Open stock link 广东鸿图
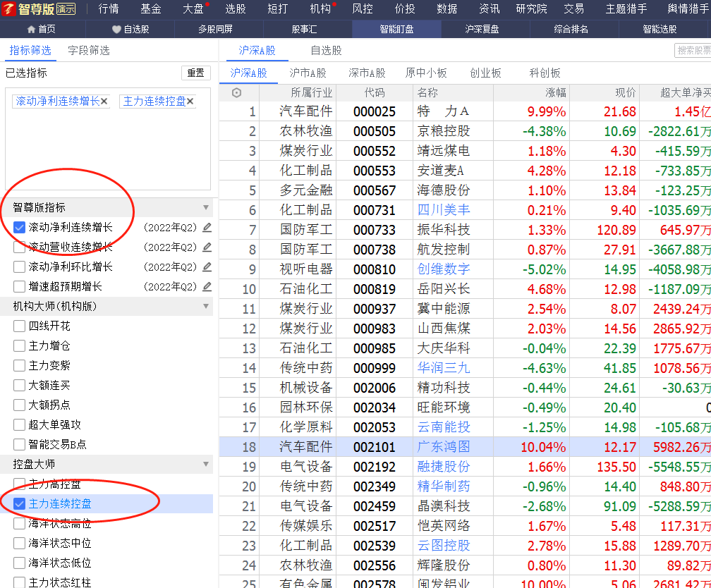Screen dimensions: 711x588 pos(444,446)
